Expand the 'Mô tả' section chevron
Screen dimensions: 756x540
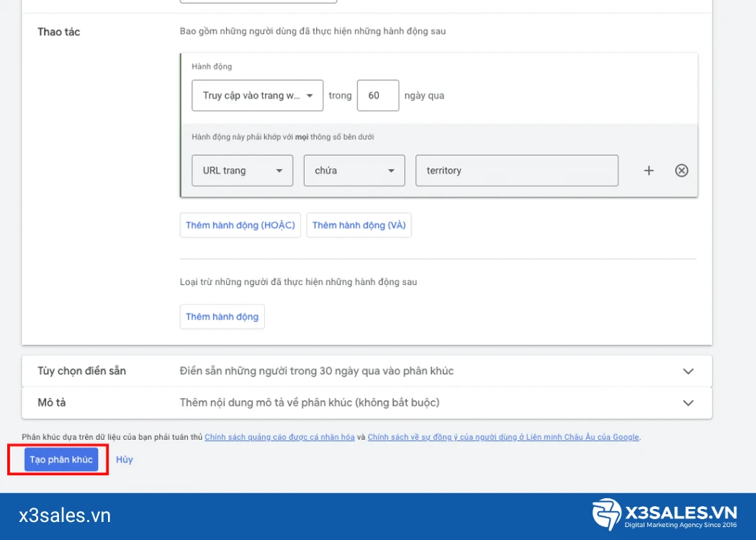point(688,402)
